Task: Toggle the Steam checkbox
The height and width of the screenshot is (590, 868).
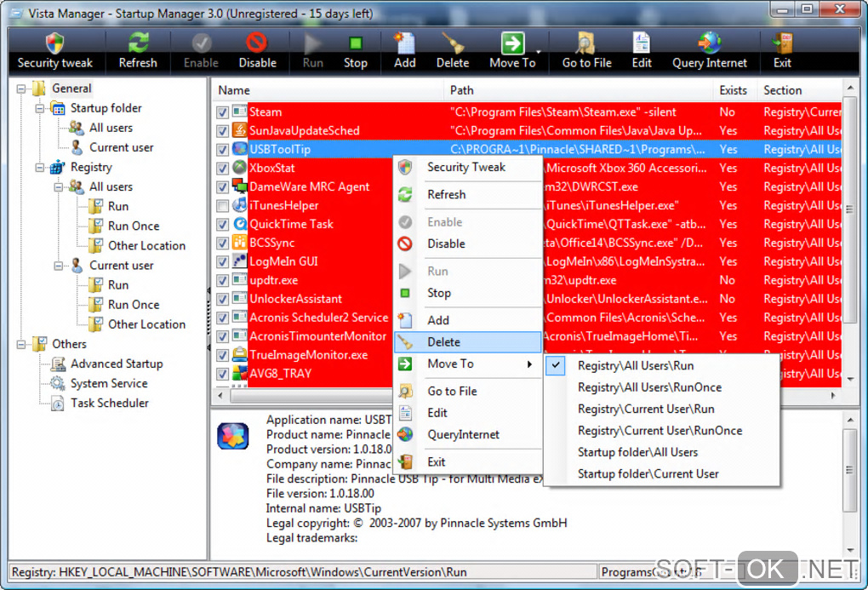Action: tap(223, 112)
